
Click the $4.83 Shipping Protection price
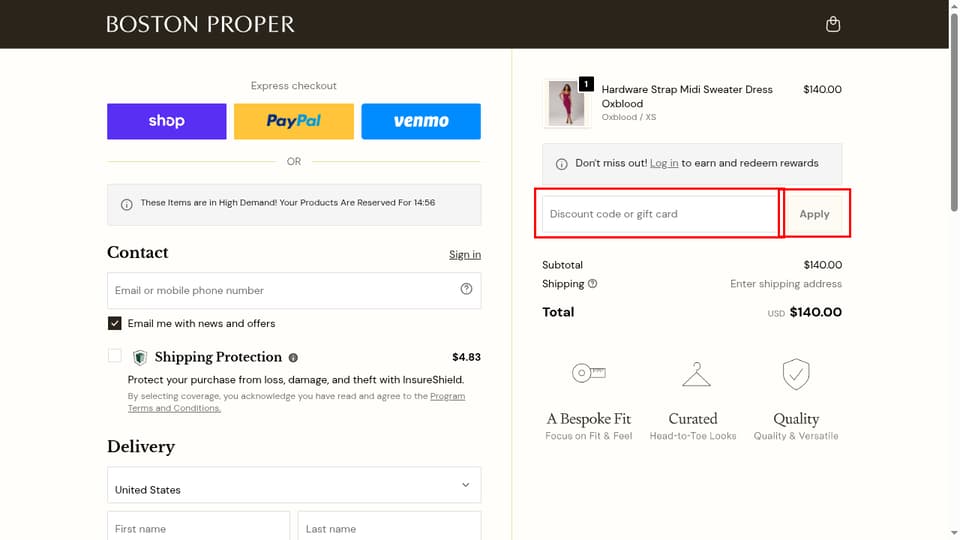point(467,357)
